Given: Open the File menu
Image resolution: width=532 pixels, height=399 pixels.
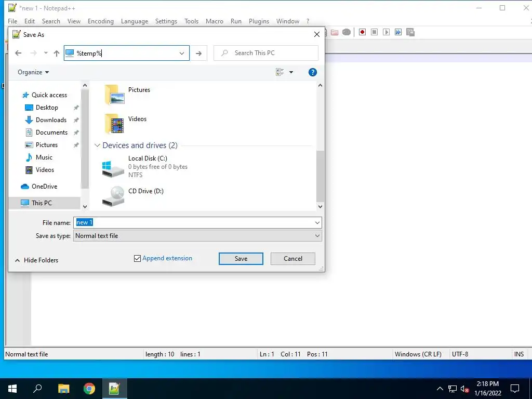Looking at the screenshot, I should coord(12,21).
